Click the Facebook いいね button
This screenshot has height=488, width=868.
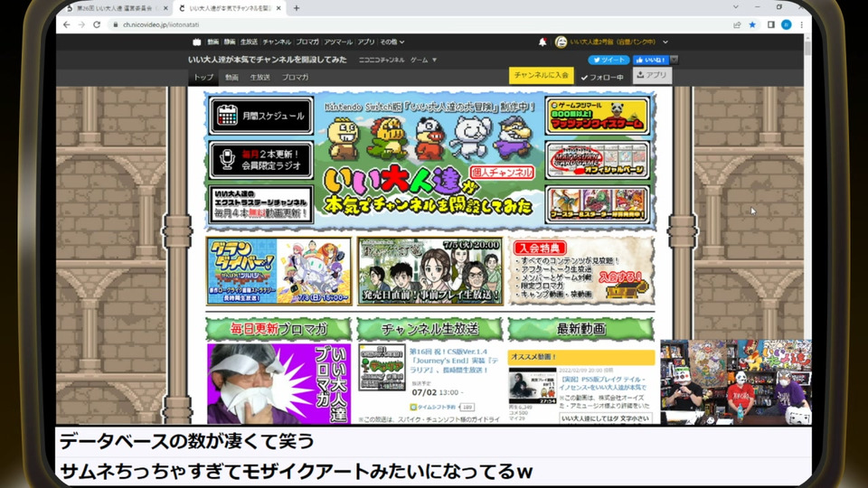pyautogui.click(x=651, y=60)
